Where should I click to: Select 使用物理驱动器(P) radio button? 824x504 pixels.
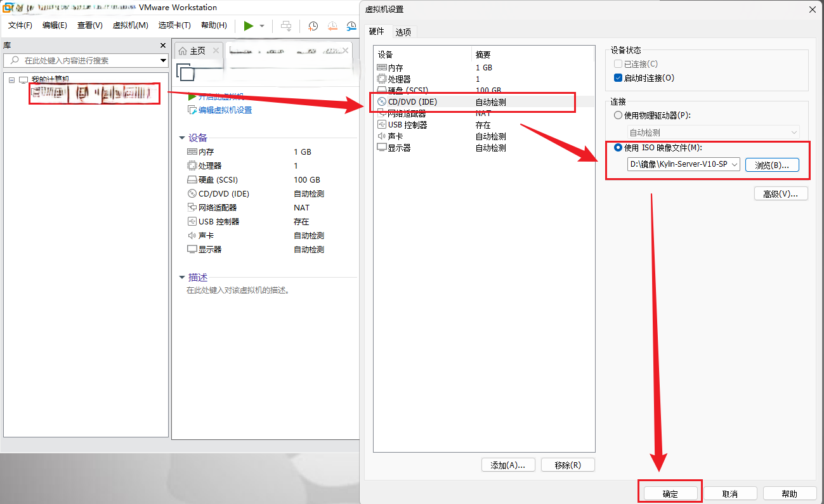618,115
